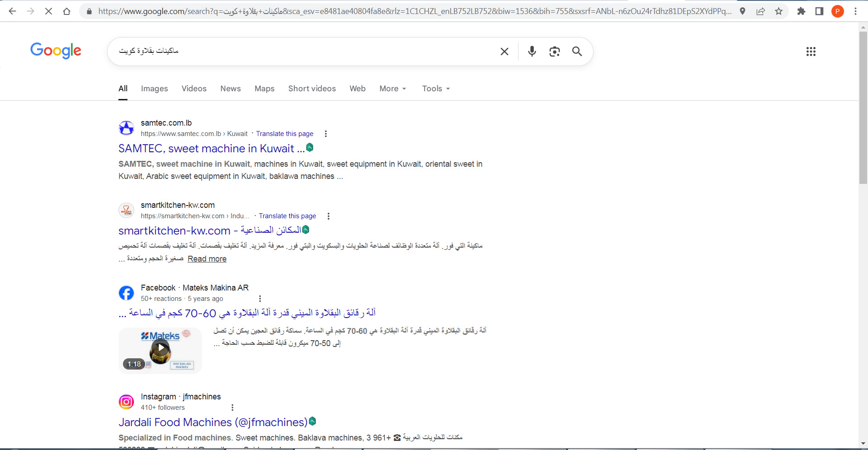Go back to the previous page
The height and width of the screenshot is (450, 868).
click(x=12, y=11)
